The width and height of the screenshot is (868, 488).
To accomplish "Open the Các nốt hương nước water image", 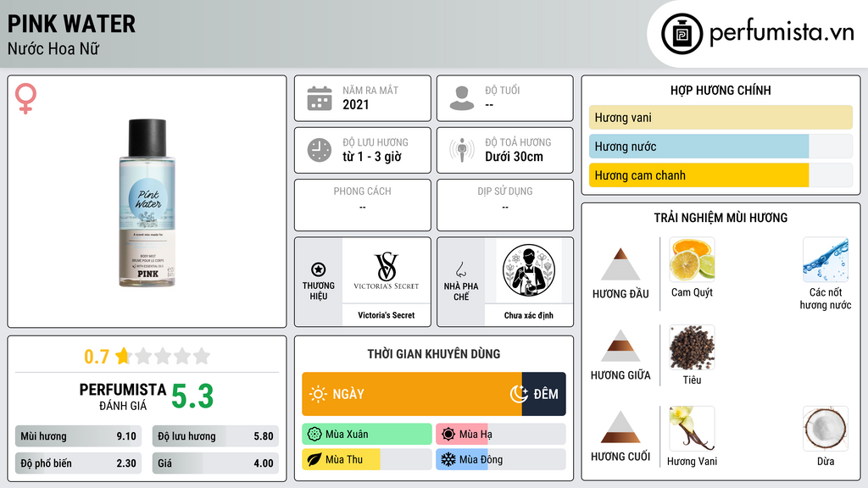I will 826,259.
